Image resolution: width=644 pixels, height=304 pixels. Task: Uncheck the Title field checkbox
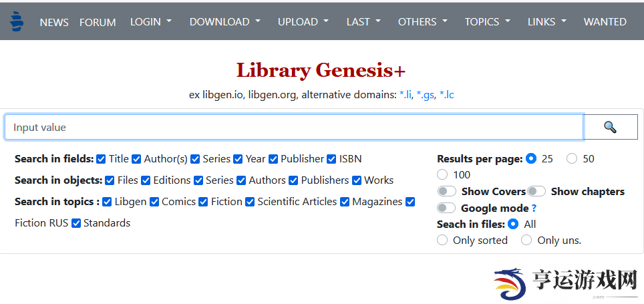pyautogui.click(x=101, y=159)
